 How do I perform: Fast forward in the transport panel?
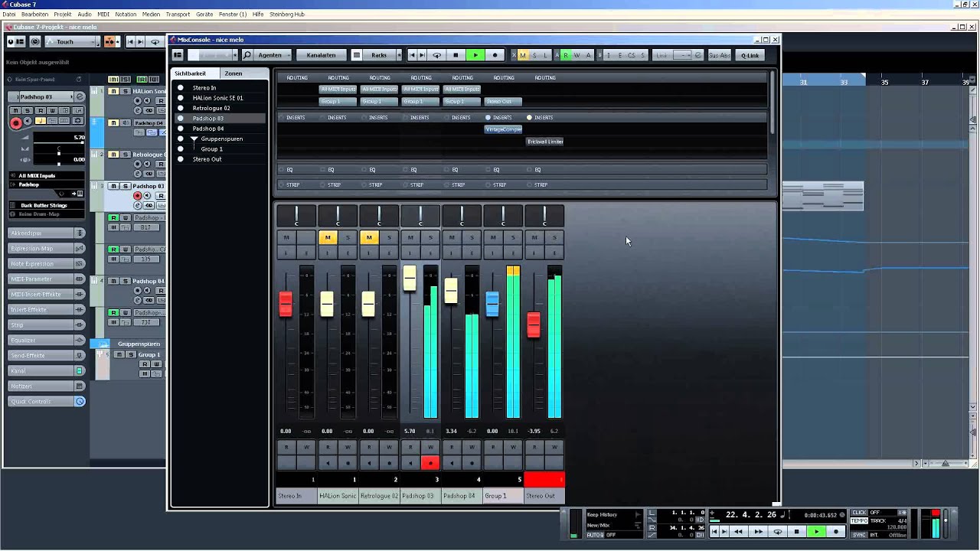[758, 531]
